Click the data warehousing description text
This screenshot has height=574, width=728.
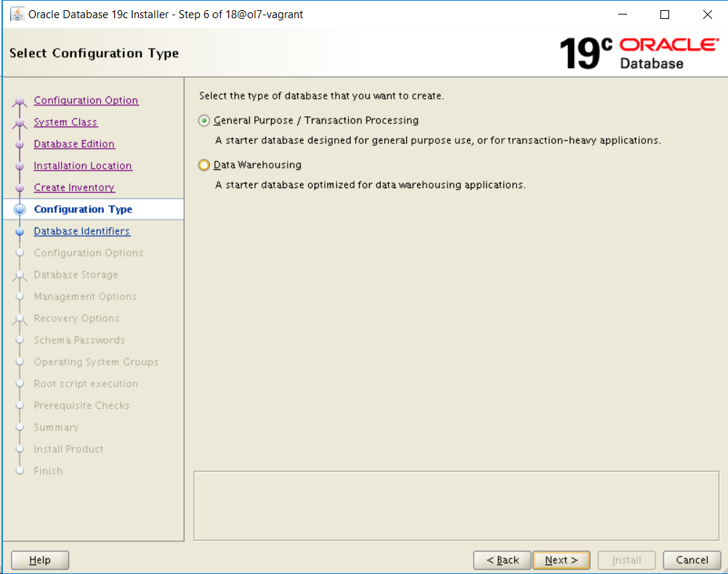pos(371,185)
